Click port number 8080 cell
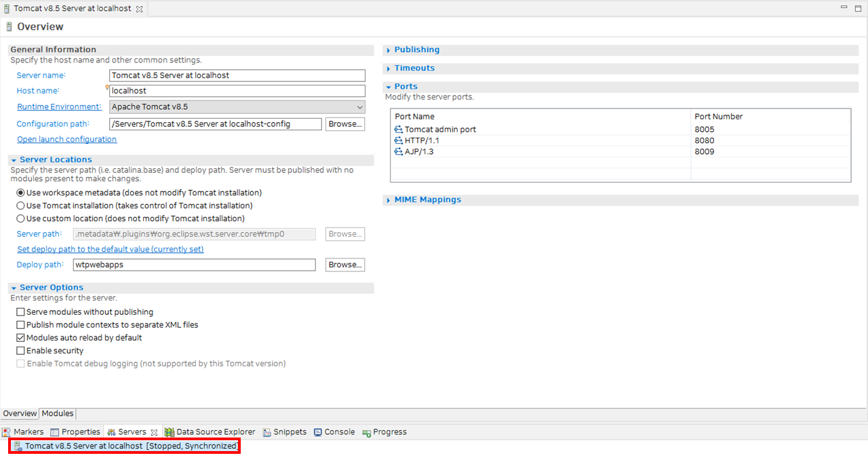 point(704,140)
